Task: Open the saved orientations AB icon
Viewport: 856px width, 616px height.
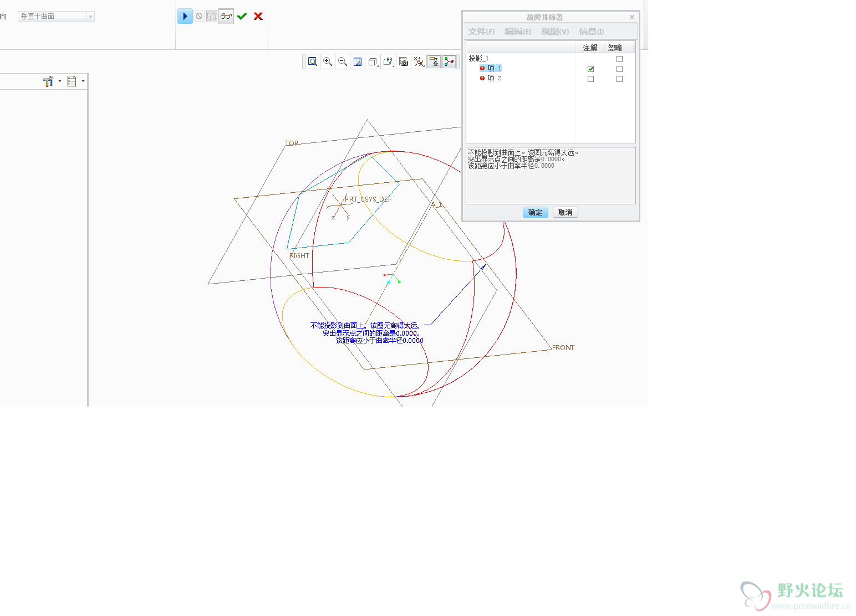Action: pyautogui.click(x=389, y=61)
